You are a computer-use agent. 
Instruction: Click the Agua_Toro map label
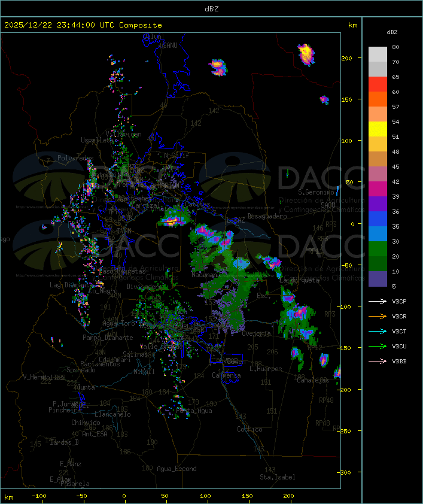[x=118, y=324]
